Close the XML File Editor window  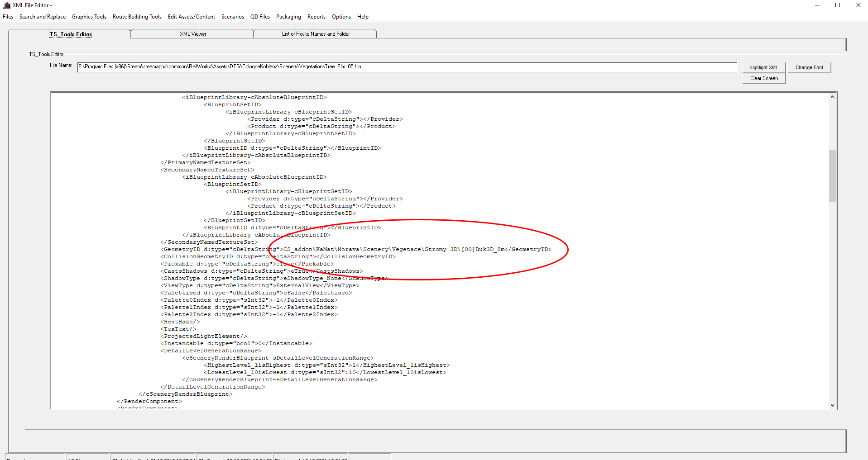(858, 5)
